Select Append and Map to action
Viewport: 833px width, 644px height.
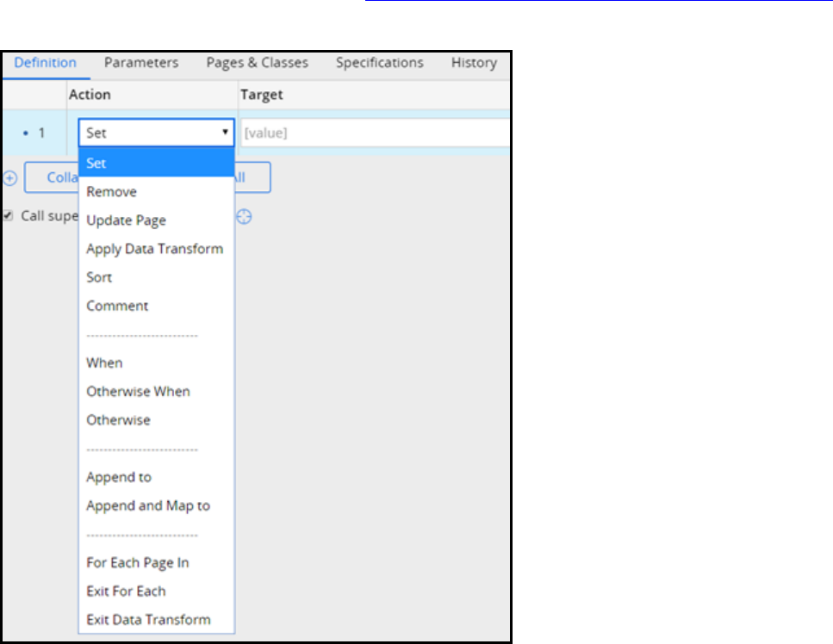click(x=156, y=505)
